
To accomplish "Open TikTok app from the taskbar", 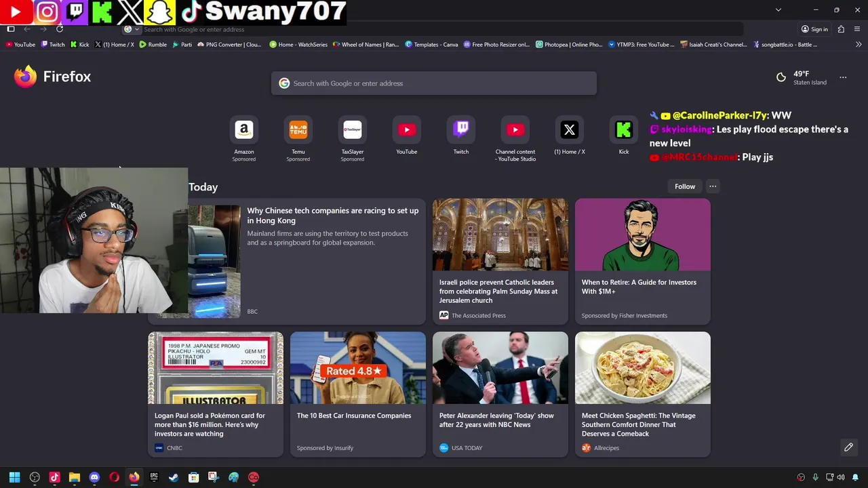I will 54,477.
